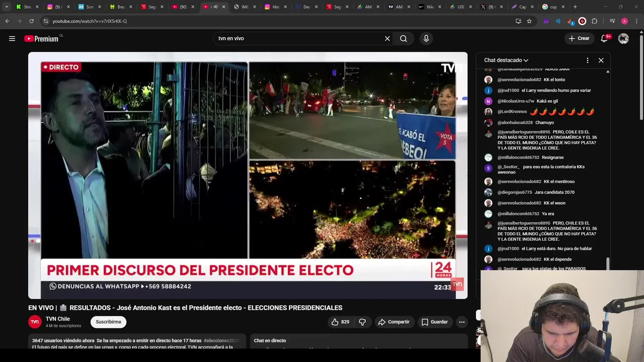Click the live video player

[x=248, y=175]
